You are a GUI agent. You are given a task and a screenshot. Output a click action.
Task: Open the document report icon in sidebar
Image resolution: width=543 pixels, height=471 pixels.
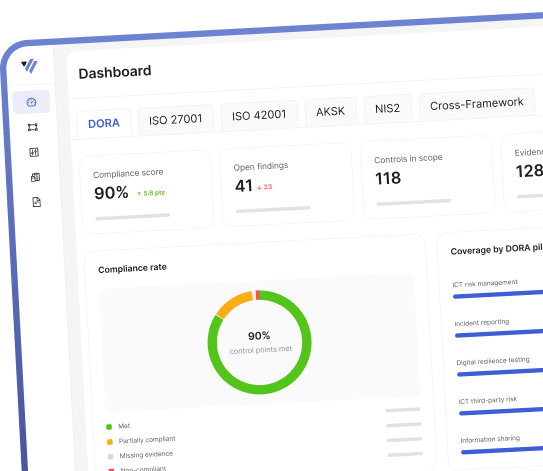point(36,202)
